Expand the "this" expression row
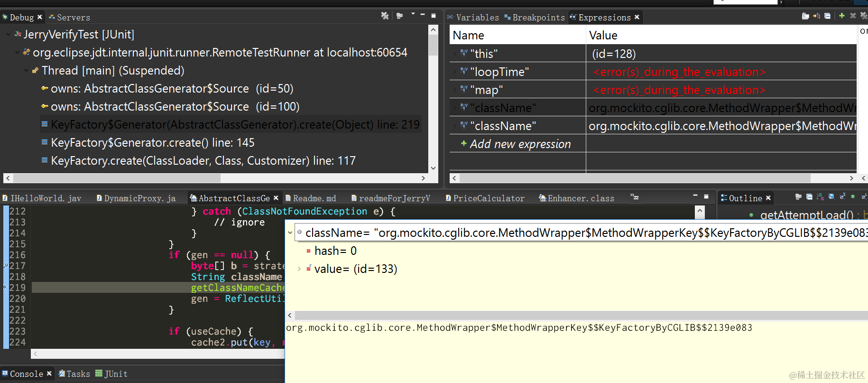868x383 pixels. pos(455,54)
